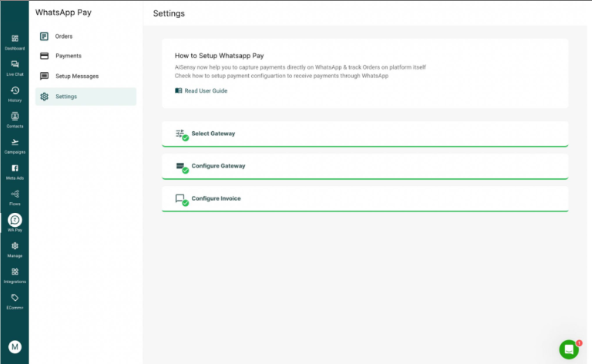Screen dimensions: 592x364
Task: Open the Live Chat icon
Action: [15, 64]
